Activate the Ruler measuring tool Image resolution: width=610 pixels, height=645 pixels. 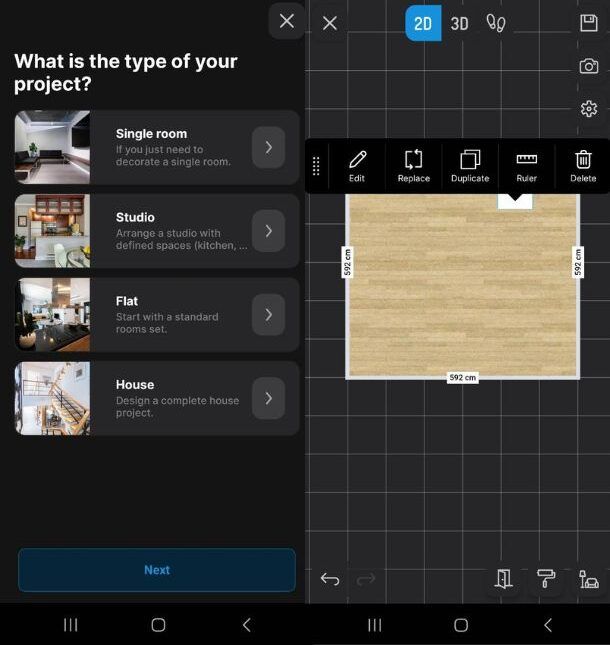tap(526, 165)
